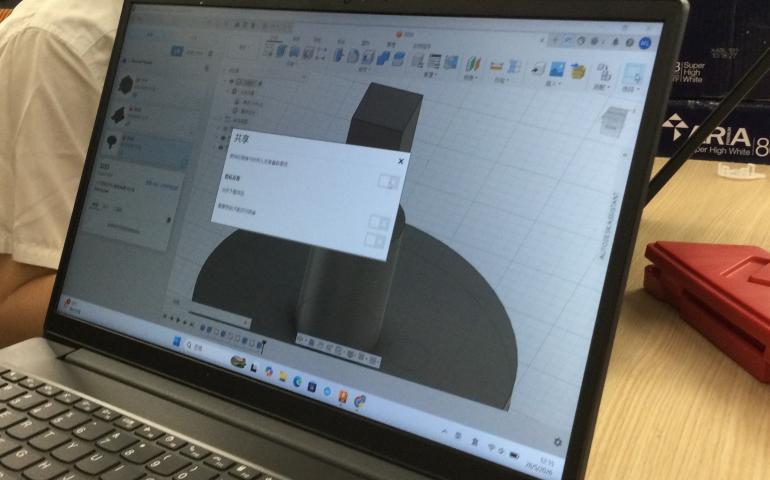Show hidden tray icons chevron
Viewport: 770px width, 480px height.
444,432
